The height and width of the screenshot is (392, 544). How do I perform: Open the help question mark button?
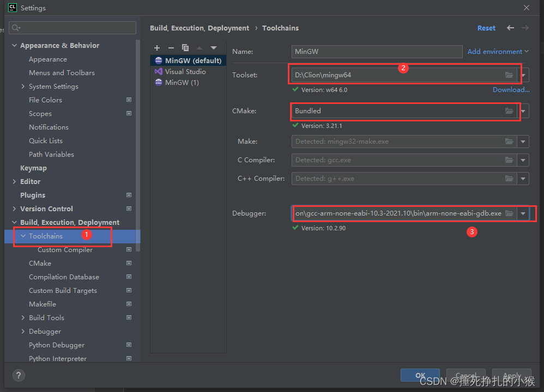click(x=19, y=375)
